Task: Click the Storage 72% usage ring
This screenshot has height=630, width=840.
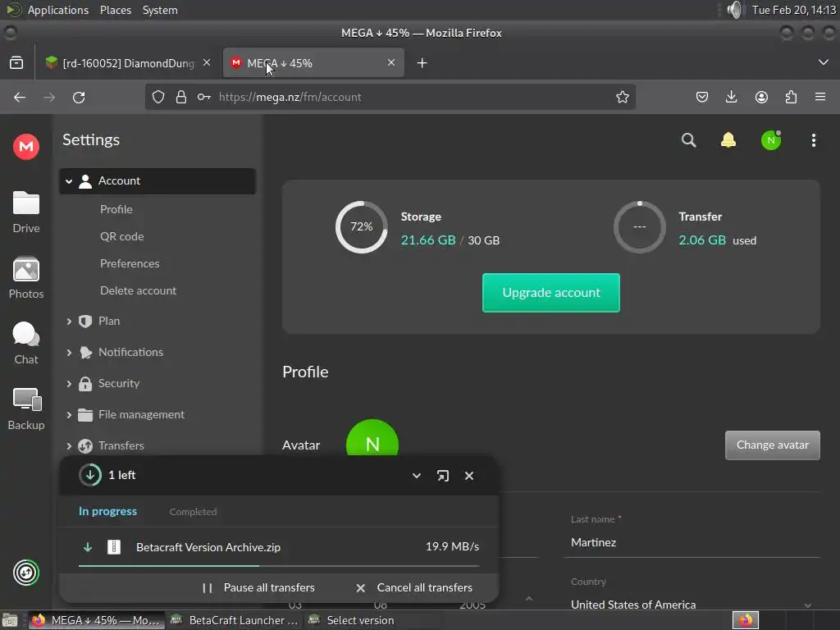Action: pos(362,226)
